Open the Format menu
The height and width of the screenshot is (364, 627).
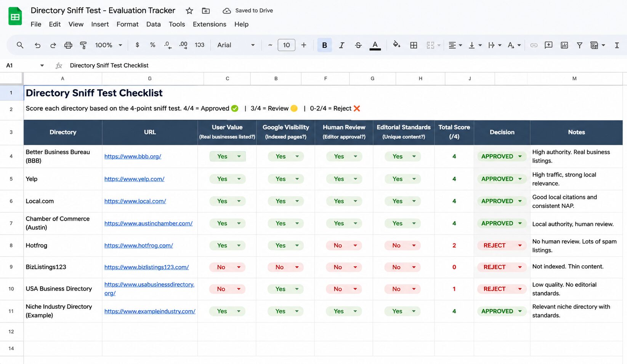click(x=127, y=24)
